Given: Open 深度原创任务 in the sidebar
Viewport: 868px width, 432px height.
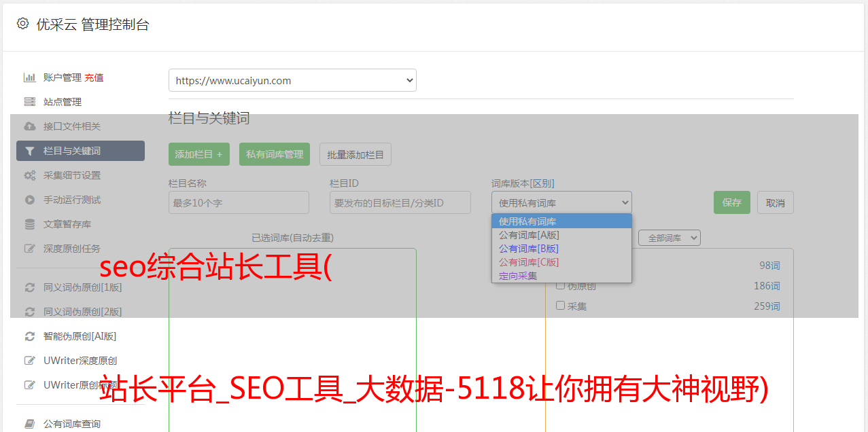Looking at the screenshot, I should [72, 249].
